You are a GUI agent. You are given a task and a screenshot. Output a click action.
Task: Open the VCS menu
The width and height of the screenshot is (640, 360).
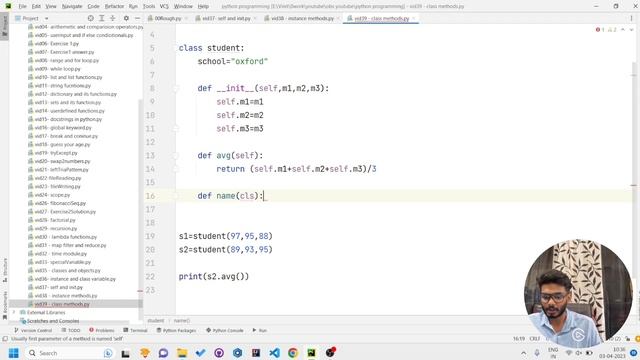[x=164, y=6]
